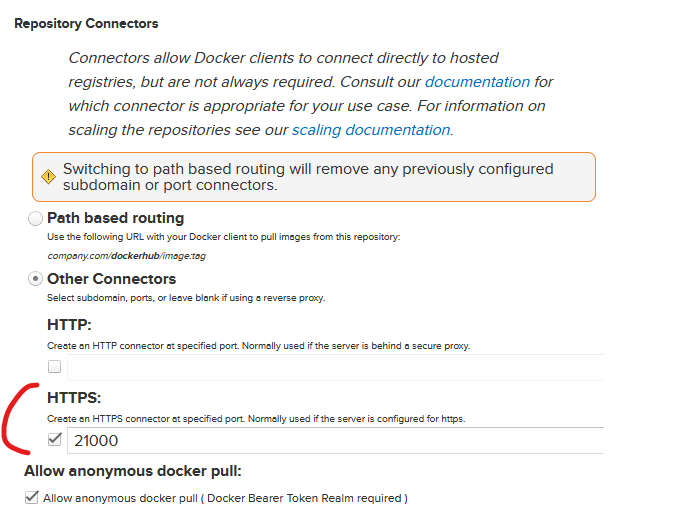This screenshot has height=515, width=691.
Task: Click the HTTPS: section heading
Action: [x=75, y=398]
